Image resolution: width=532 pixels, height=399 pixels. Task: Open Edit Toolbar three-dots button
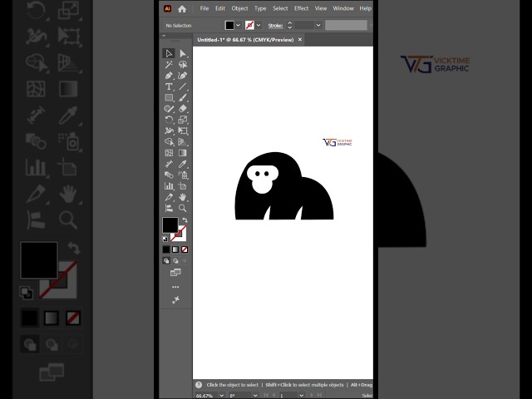[x=175, y=287]
